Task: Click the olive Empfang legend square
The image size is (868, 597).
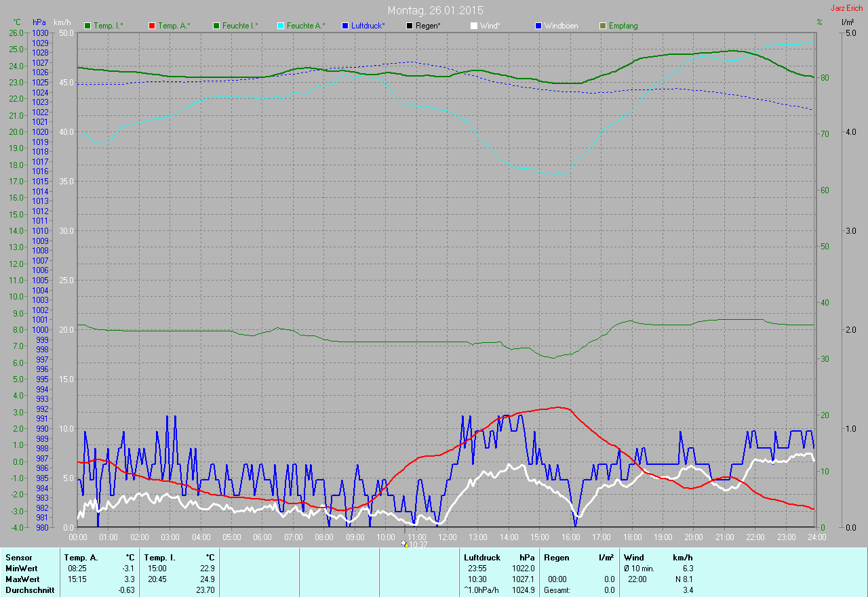Action: [x=603, y=26]
